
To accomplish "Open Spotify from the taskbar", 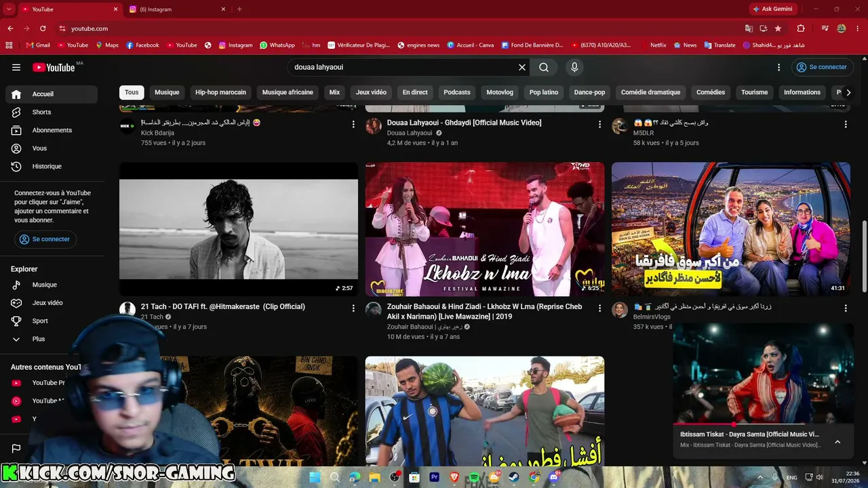I will [x=474, y=477].
